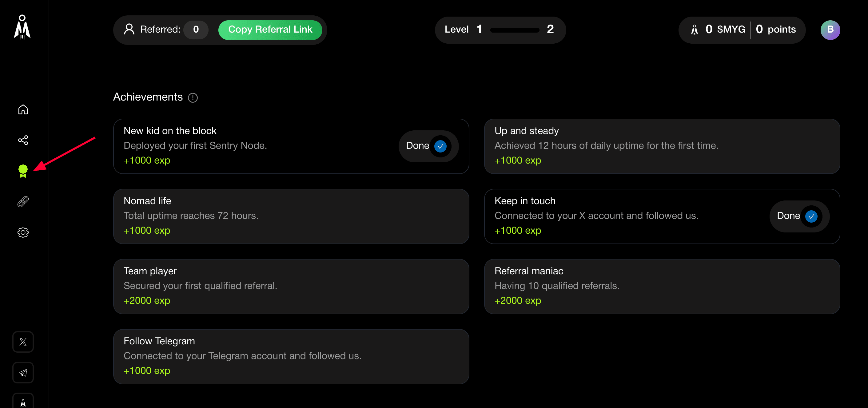868x408 pixels.
Task: Click Done checkmark on Keep in touch
Action: tap(811, 216)
